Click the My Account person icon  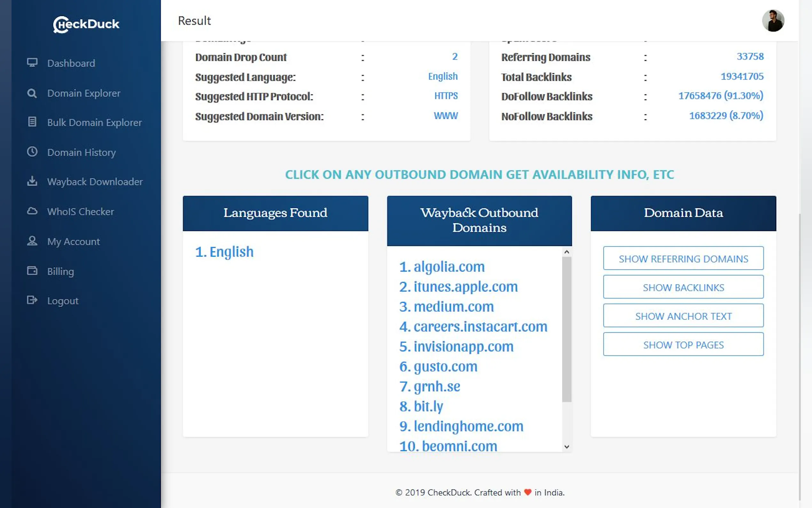(32, 241)
